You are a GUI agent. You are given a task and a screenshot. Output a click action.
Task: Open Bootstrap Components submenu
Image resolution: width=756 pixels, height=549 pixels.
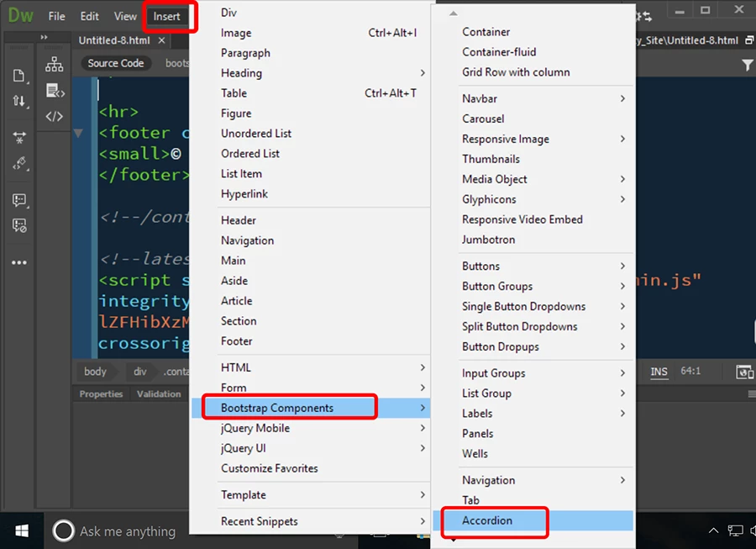pos(311,408)
